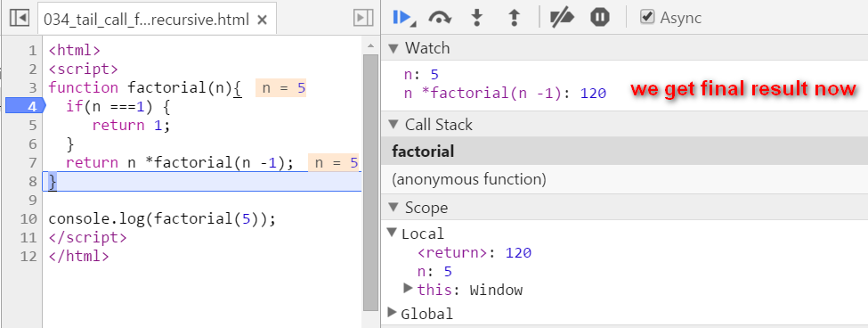Step out of current function

coord(515,18)
